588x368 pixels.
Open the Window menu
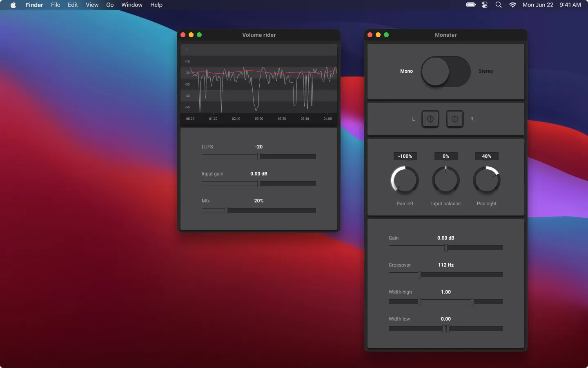[131, 5]
